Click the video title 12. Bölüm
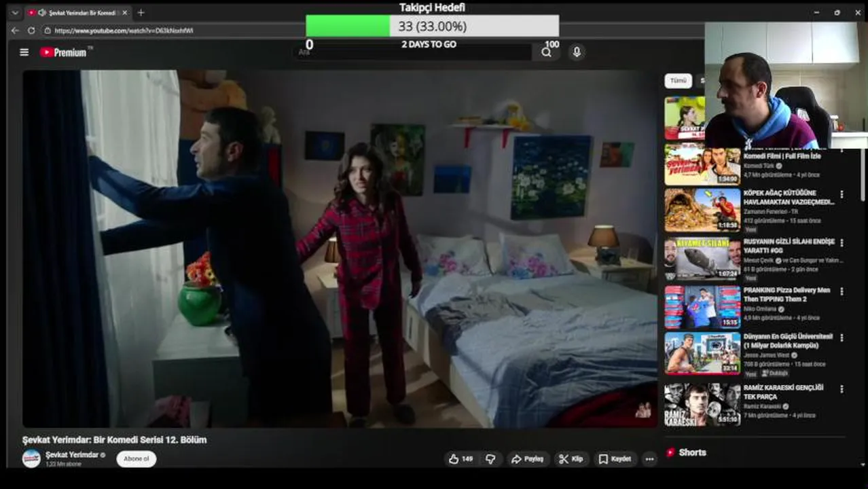This screenshot has height=489, width=868. (x=114, y=439)
